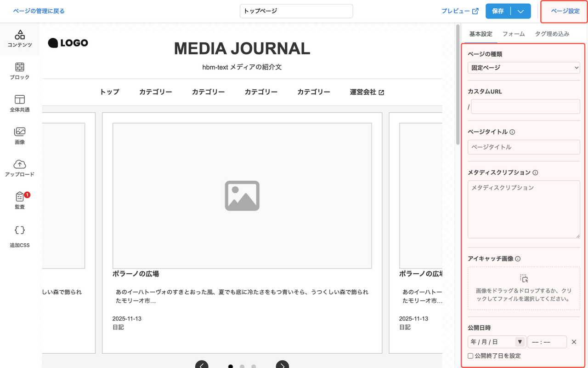The image size is (588, 368).
Task: Click the carousel previous arrow
Action: pos(202,364)
